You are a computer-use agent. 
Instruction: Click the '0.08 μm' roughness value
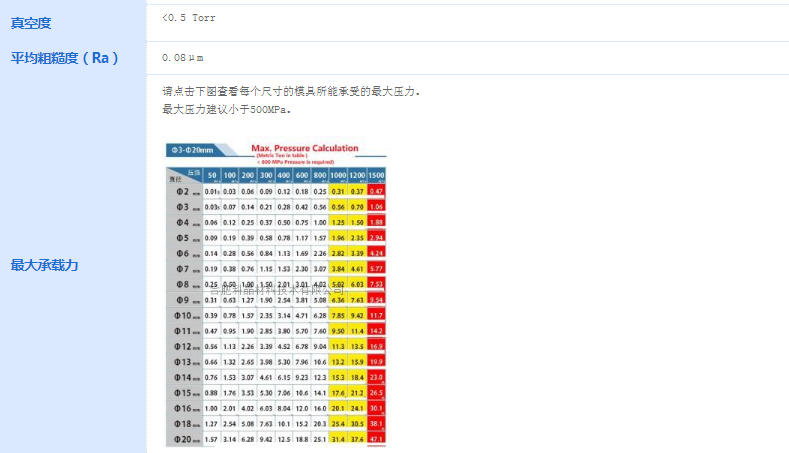pos(183,58)
